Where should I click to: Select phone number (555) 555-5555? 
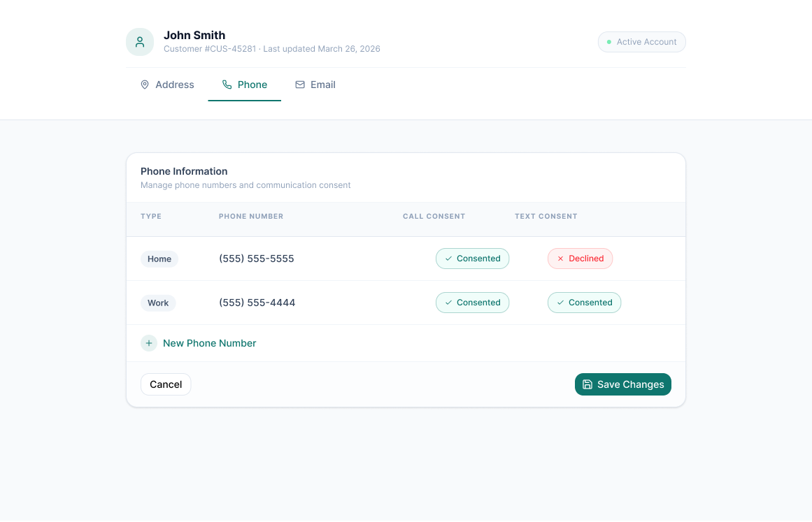click(x=257, y=259)
